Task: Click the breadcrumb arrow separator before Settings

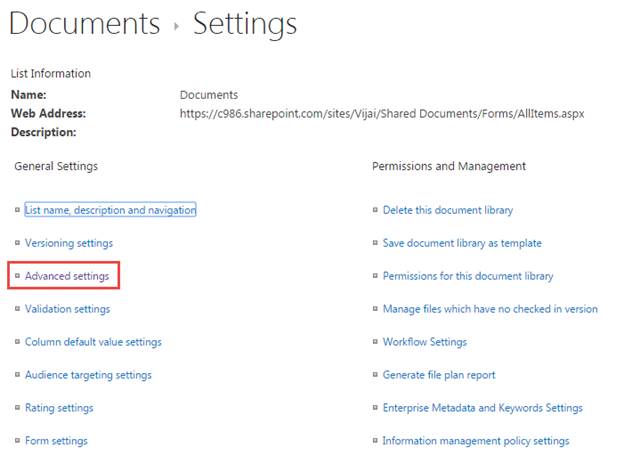Action: pos(177,27)
